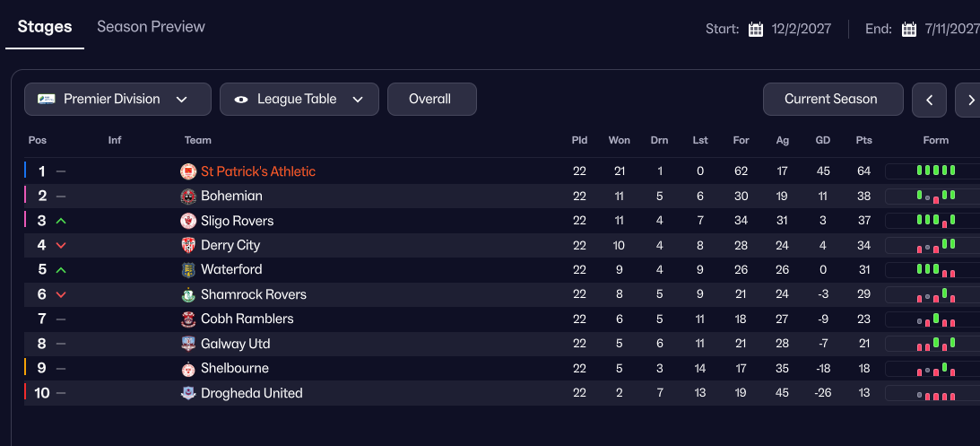Viewport: 980px width, 446px height.
Task: Click Sligo Rovers club badge
Action: coord(188,221)
